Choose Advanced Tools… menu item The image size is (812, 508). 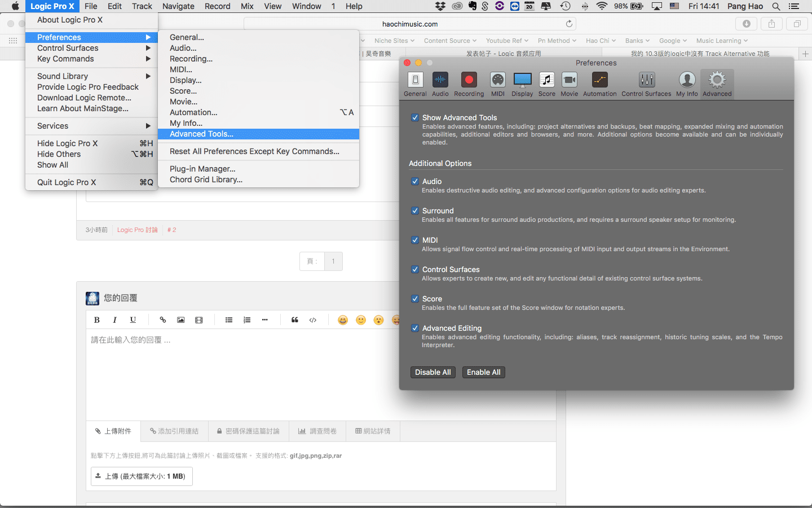pos(258,134)
